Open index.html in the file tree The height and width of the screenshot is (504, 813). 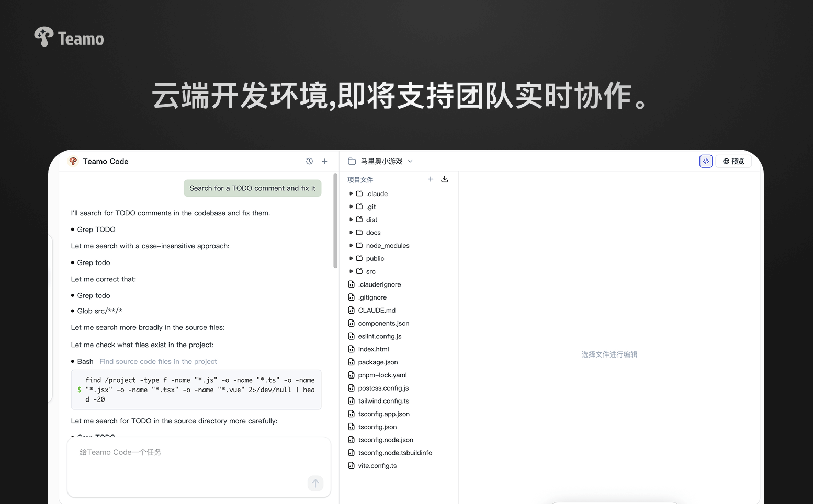pyautogui.click(x=374, y=349)
